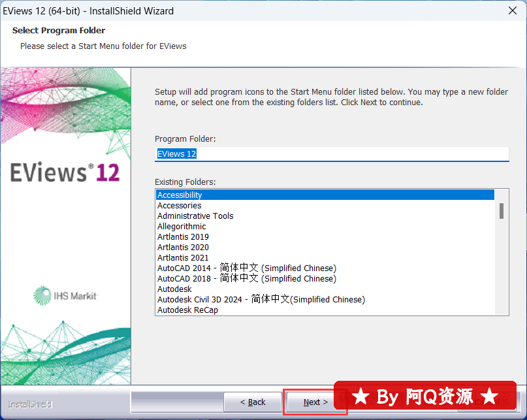Click the red 阿Q资源 watermark banner

(x=425, y=396)
